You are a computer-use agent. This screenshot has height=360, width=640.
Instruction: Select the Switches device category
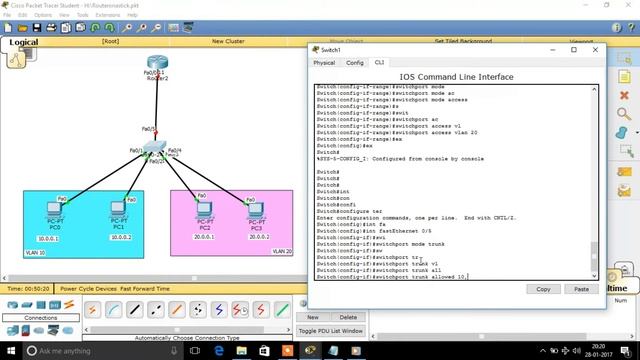tap(27, 304)
